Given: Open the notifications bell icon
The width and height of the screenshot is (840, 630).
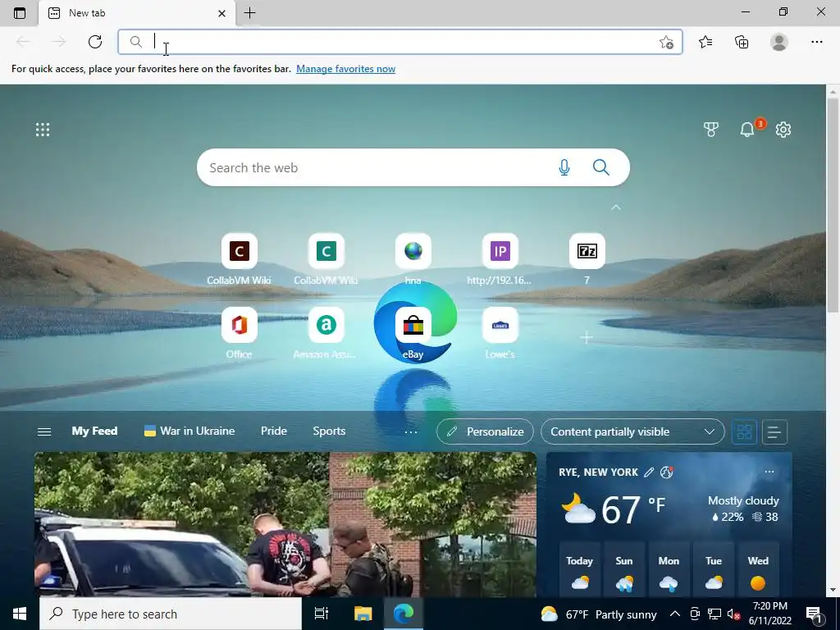Looking at the screenshot, I should (747, 129).
